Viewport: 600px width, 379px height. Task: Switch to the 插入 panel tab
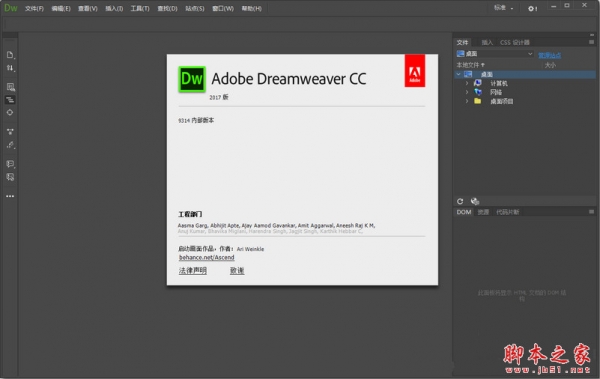point(487,42)
